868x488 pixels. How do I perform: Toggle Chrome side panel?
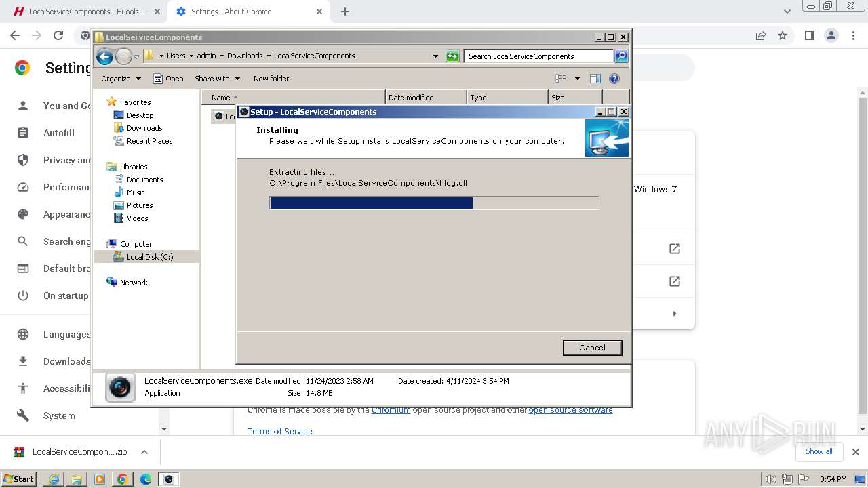click(x=809, y=35)
